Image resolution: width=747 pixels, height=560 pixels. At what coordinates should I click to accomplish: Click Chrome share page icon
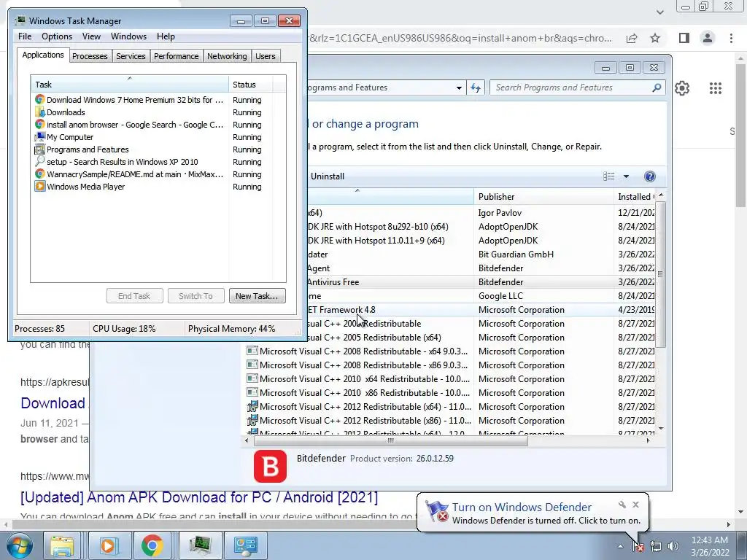coord(632,38)
